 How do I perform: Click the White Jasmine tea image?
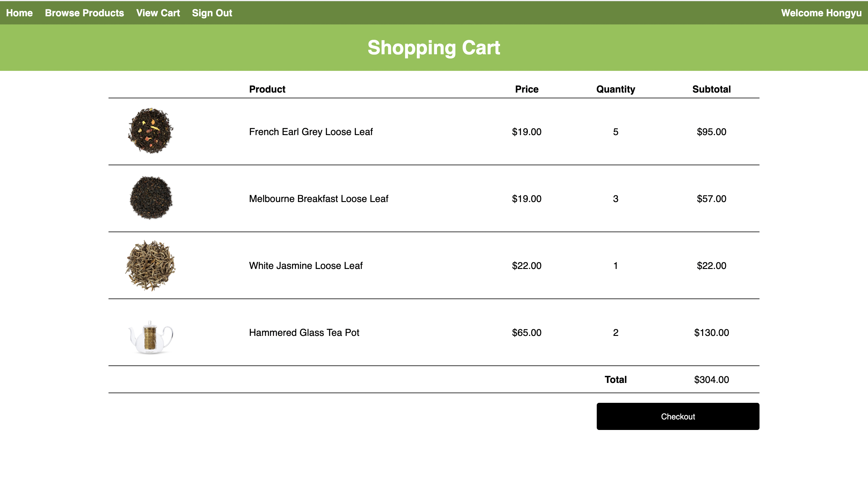click(150, 265)
